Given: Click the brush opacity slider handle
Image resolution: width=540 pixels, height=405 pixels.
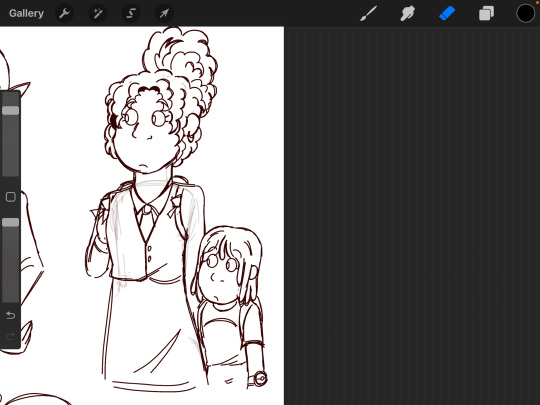Looking at the screenshot, I should (11, 222).
